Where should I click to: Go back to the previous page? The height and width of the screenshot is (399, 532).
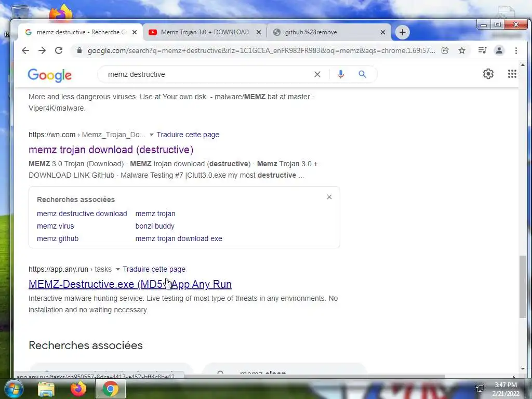[25, 50]
